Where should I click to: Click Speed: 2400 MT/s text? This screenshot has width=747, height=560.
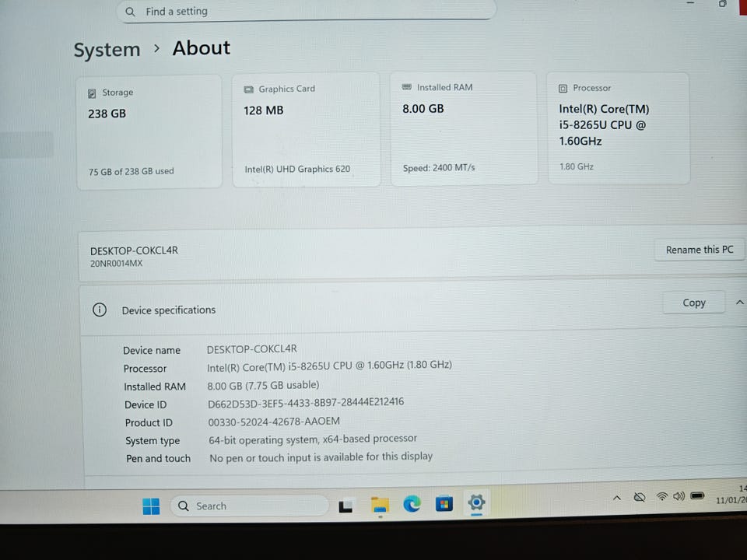(x=439, y=168)
